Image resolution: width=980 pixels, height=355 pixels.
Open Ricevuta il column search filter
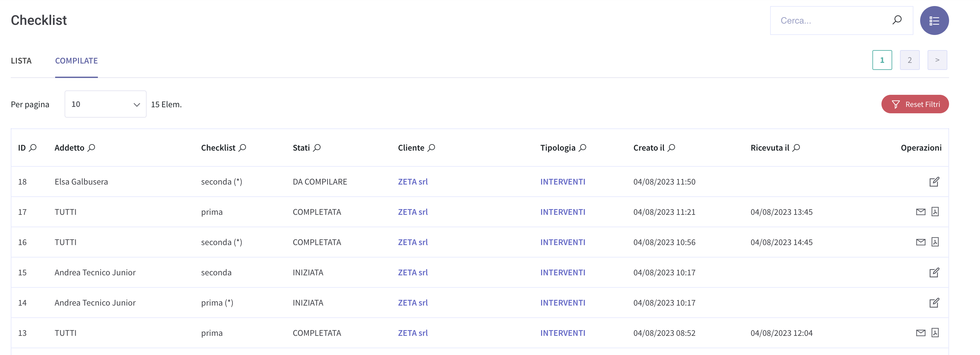(796, 148)
